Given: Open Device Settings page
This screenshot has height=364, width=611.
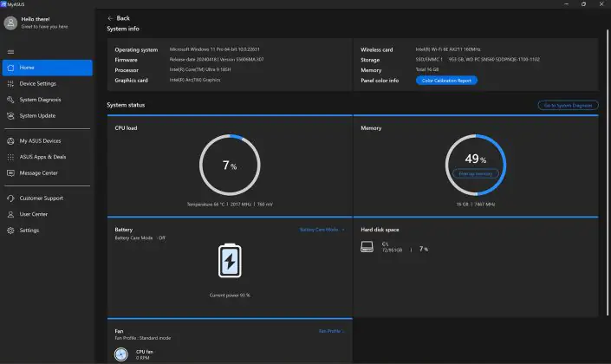Looking at the screenshot, I should [38, 83].
